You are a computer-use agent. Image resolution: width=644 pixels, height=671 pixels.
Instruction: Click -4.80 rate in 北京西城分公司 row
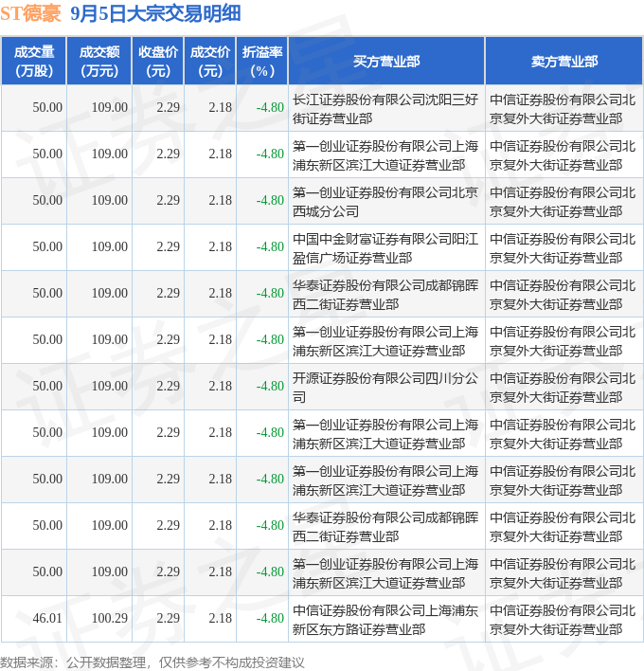[x=270, y=200]
